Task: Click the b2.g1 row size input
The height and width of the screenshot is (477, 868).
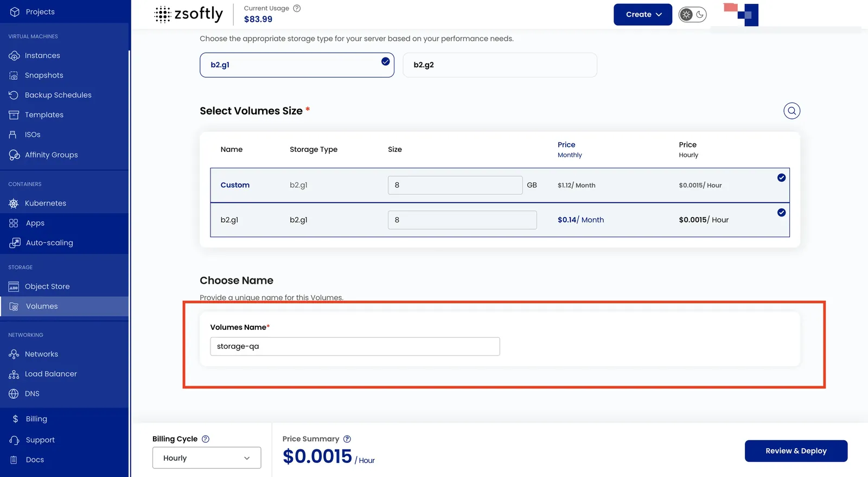Action: (x=462, y=220)
